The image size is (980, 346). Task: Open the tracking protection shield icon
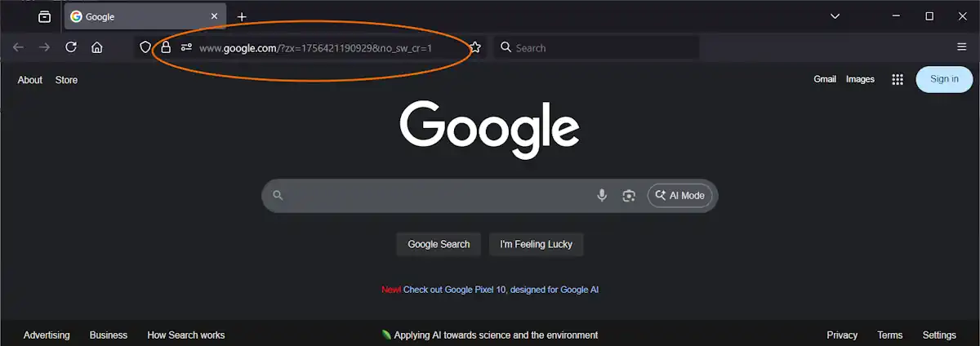click(145, 47)
